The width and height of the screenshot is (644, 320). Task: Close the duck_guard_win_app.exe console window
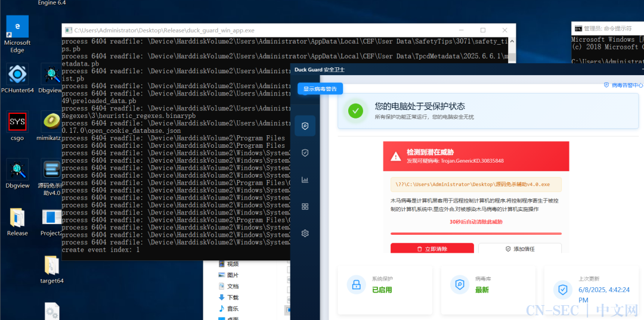pos(505,30)
